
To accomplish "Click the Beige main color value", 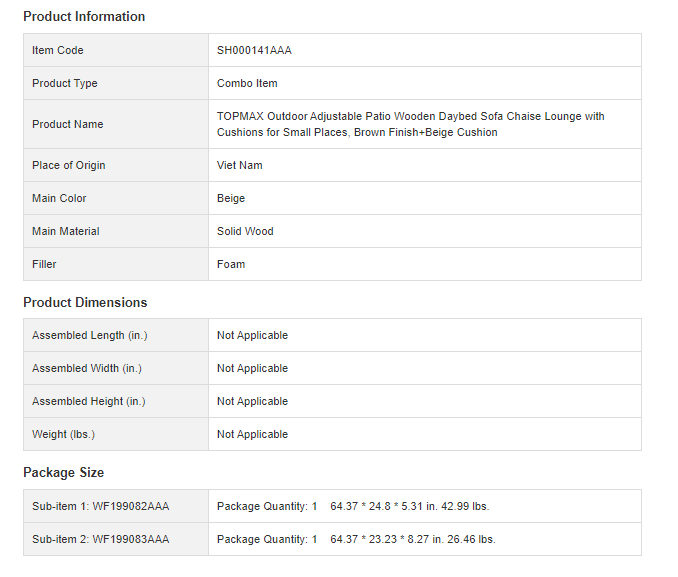I will [231, 198].
